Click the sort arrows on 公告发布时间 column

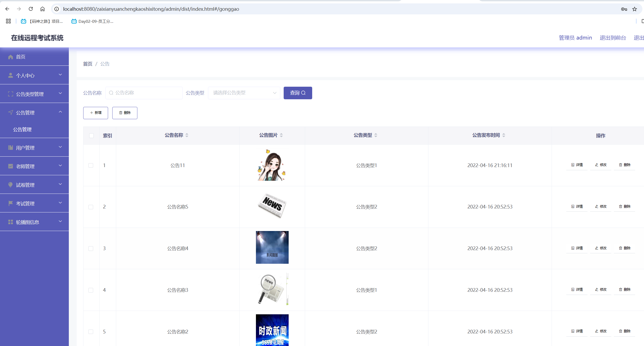click(504, 135)
